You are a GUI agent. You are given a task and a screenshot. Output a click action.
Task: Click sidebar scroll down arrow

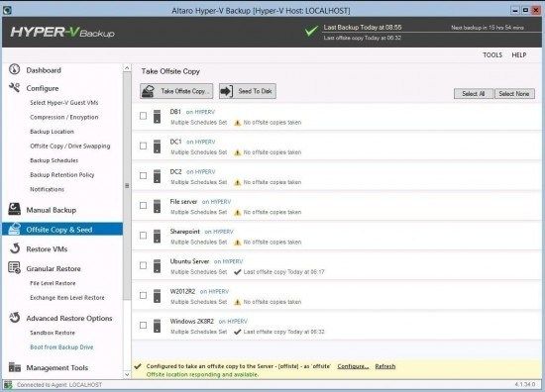click(x=127, y=374)
